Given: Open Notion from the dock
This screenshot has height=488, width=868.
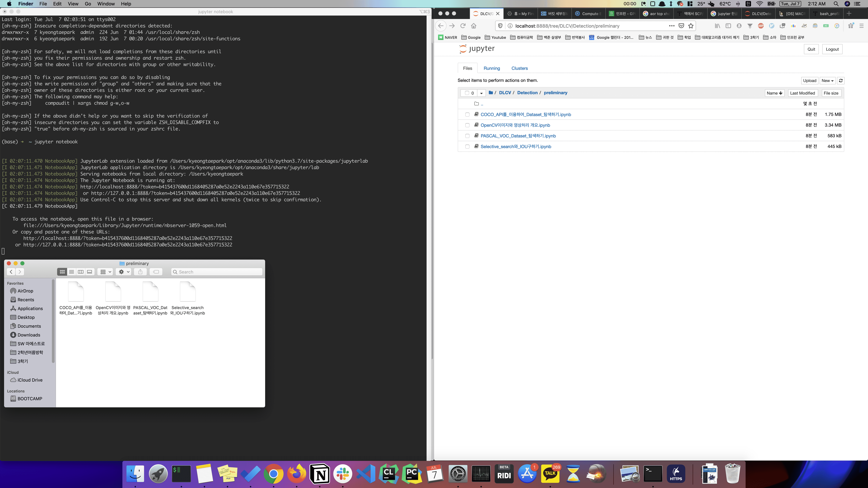Looking at the screenshot, I should click(x=319, y=474).
